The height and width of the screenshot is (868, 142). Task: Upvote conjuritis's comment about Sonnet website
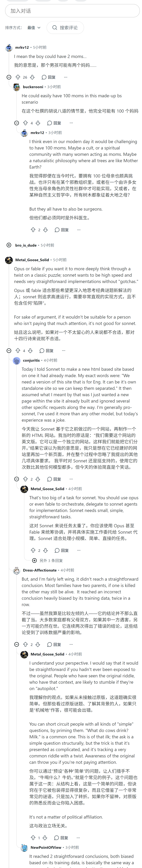tap(25, 479)
